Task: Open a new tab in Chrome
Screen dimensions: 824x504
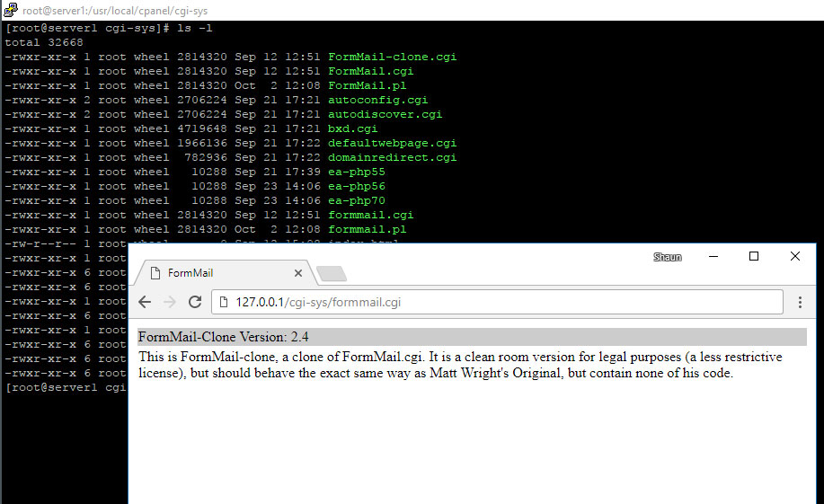Action: (332, 273)
